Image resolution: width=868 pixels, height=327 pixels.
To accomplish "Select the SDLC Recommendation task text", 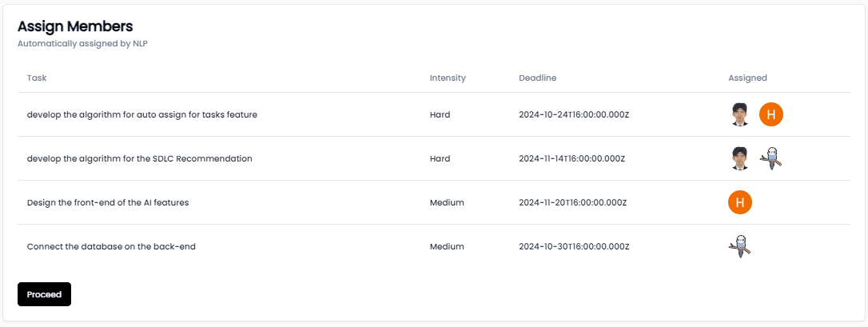I will (x=140, y=159).
